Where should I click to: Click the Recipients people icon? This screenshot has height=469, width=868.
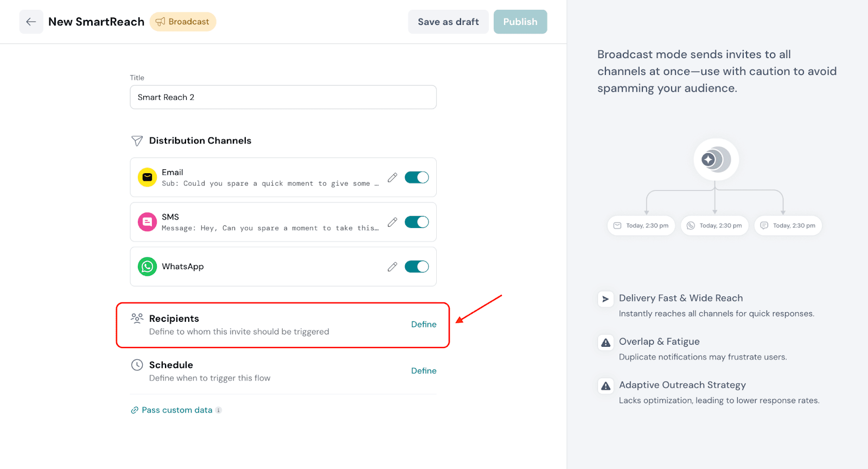(137, 318)
